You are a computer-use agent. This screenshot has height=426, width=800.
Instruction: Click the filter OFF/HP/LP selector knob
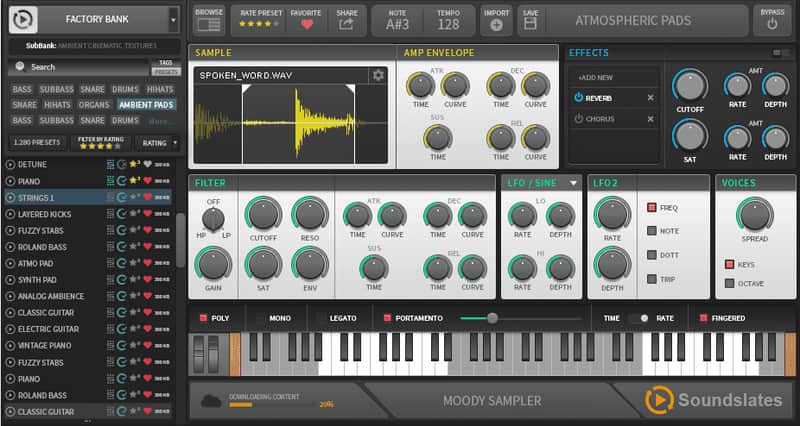(213, 219)
